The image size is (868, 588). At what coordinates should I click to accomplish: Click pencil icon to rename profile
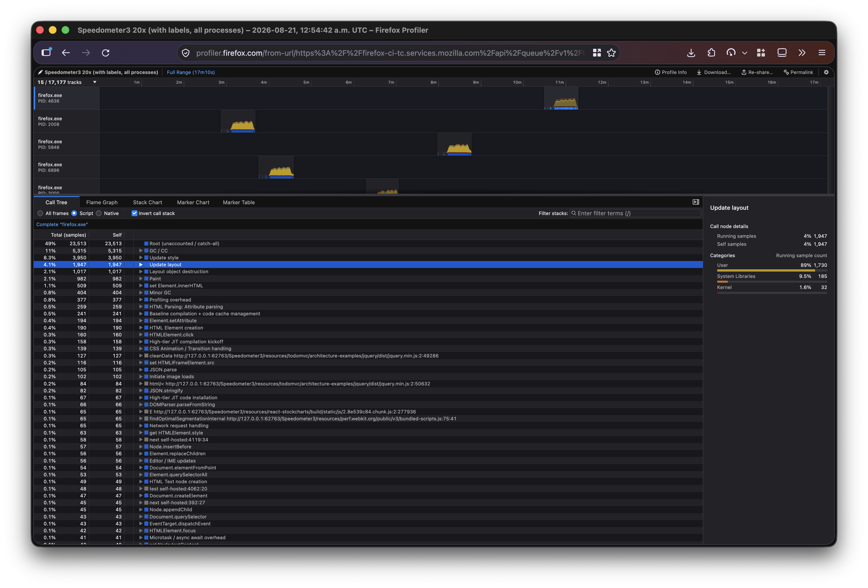[40, 72]
